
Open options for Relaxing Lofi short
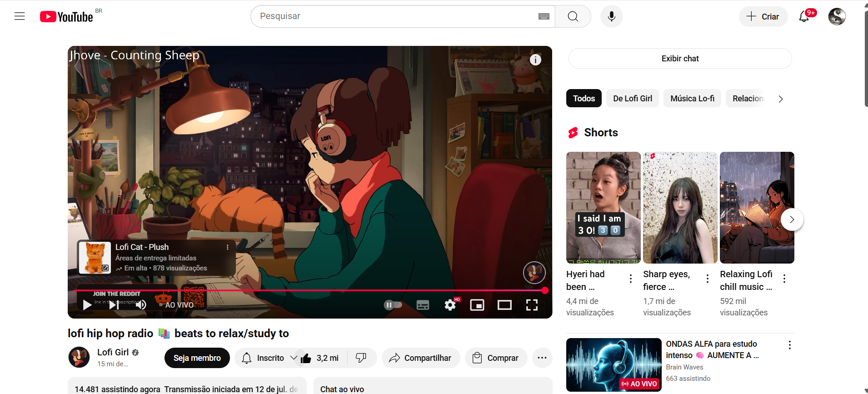coord(784,279)
